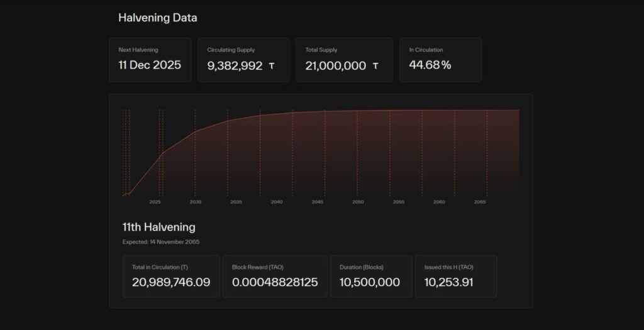Click the 2050 year axis label
This screenshot has width=644, height=330.
coord(358,202)
